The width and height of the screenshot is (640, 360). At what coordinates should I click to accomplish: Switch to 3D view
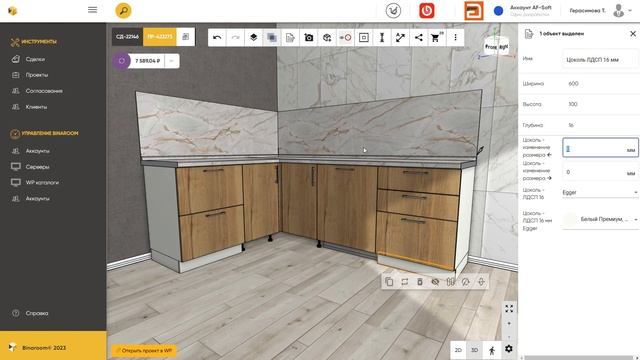[x=474, y=350]
